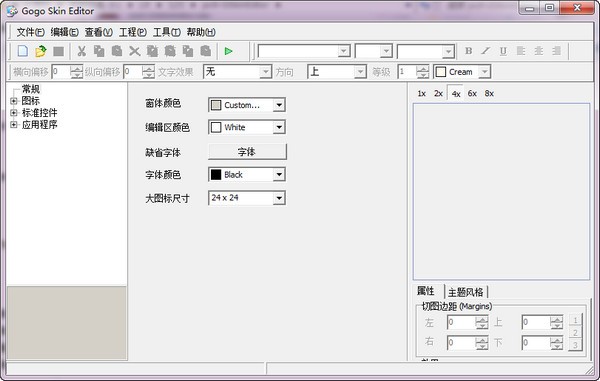Screen dimensions: 600x381
Task: Switch to the 1x zoom tab
Action: [x=421, y=94]
